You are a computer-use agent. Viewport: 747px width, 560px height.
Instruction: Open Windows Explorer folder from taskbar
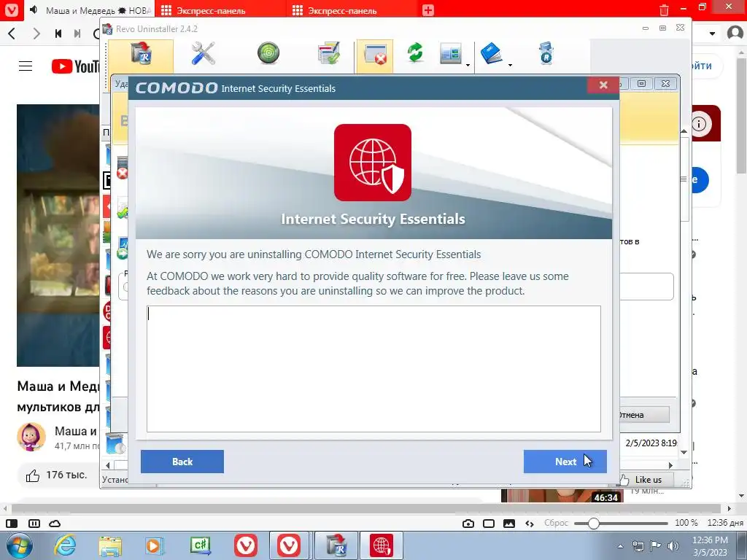[x=110, y=545]
